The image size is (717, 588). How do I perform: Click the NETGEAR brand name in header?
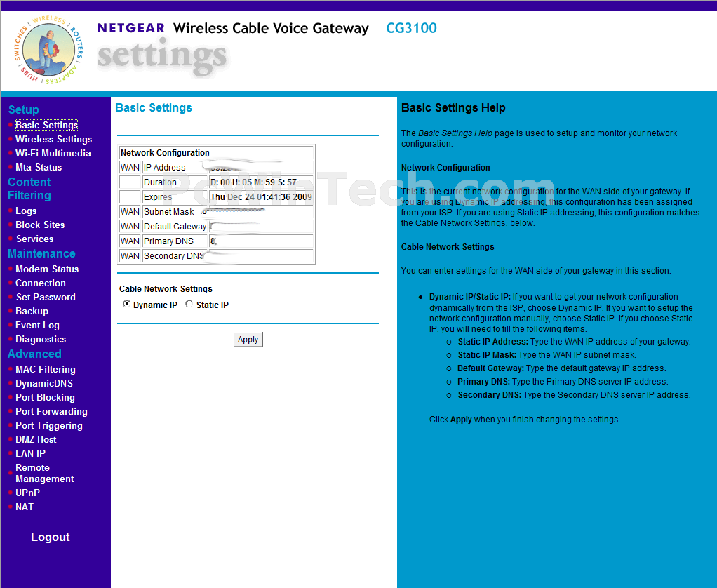130,28
